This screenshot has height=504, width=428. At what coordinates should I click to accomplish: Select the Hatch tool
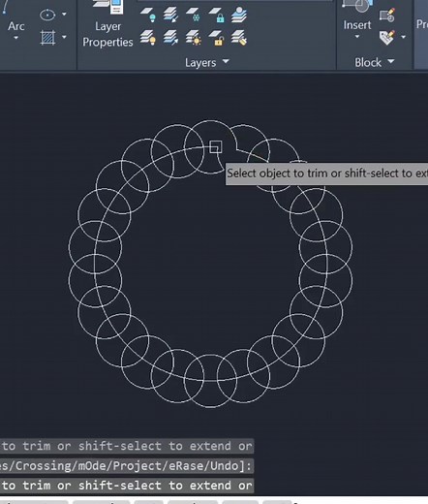pyautogui.click(x=47, y=38)
